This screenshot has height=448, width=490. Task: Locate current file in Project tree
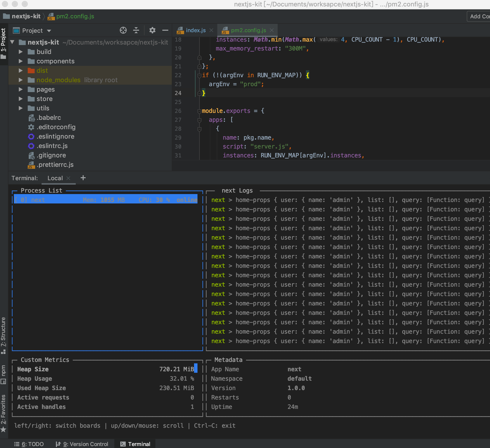[123, 30]
